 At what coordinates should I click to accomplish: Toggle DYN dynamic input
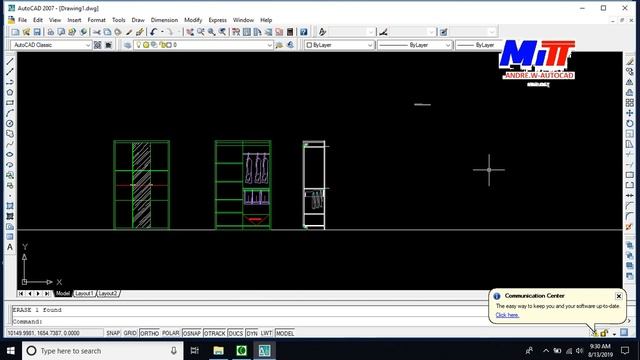pyautogui.click(x=252, y=333)
